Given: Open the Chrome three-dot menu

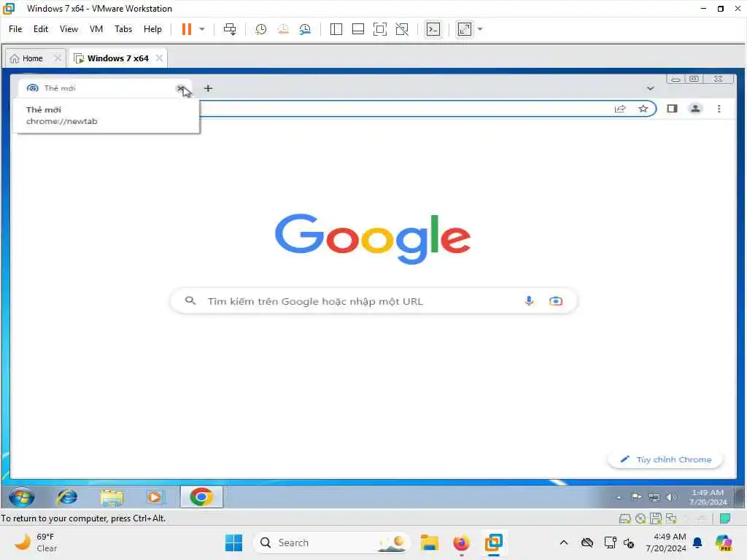Looking at the screenshot, I should 719,109.
